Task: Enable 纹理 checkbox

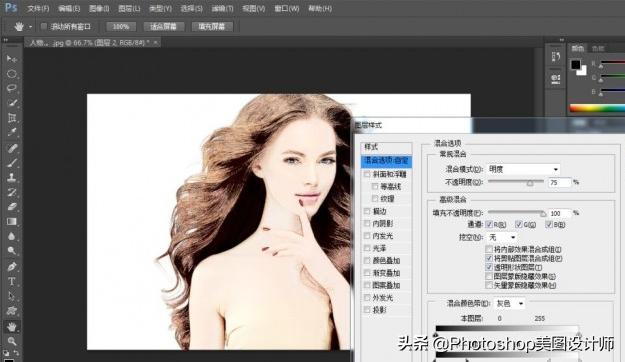Action: (375, 199)
